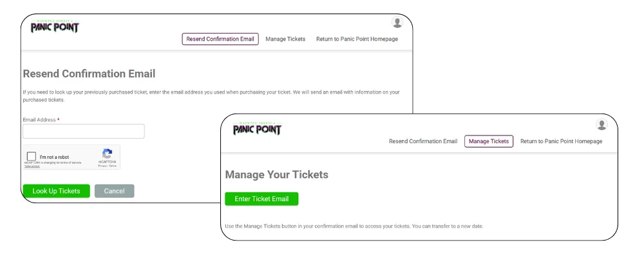Cancel the confirmation email lookup

(114, 191)
